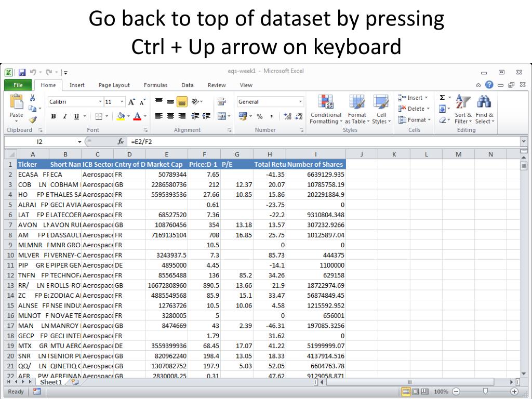Viewport: 532px width, 399px height.
Task: Switch to Page Layout view in status bar
Action: [415, 392]
